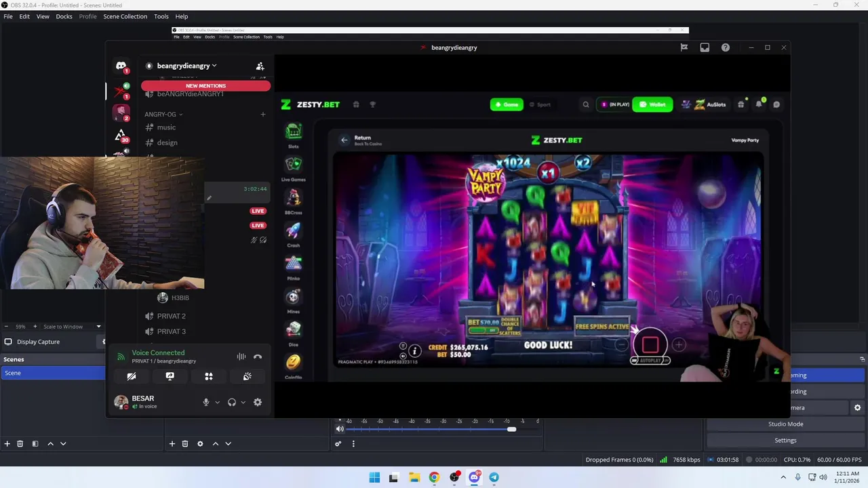
Task: Share your screen in Discord voice panel
Action: point(170,376)
